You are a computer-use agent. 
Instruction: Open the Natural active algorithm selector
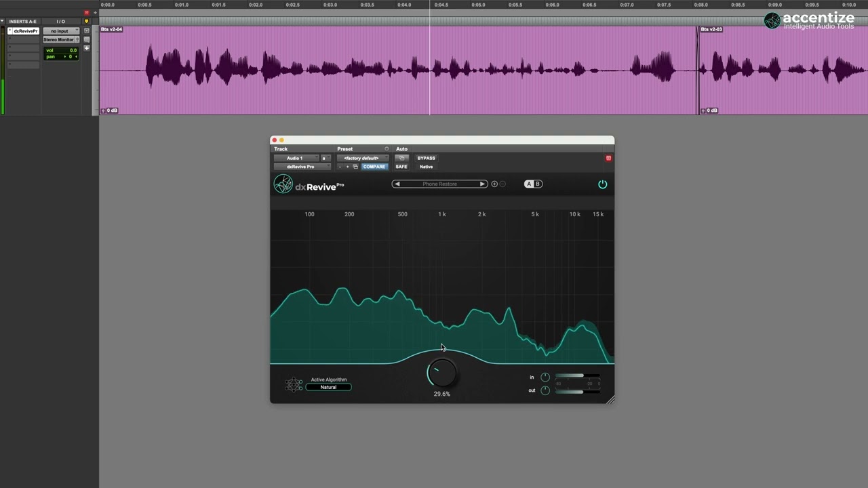coord(329,387)
